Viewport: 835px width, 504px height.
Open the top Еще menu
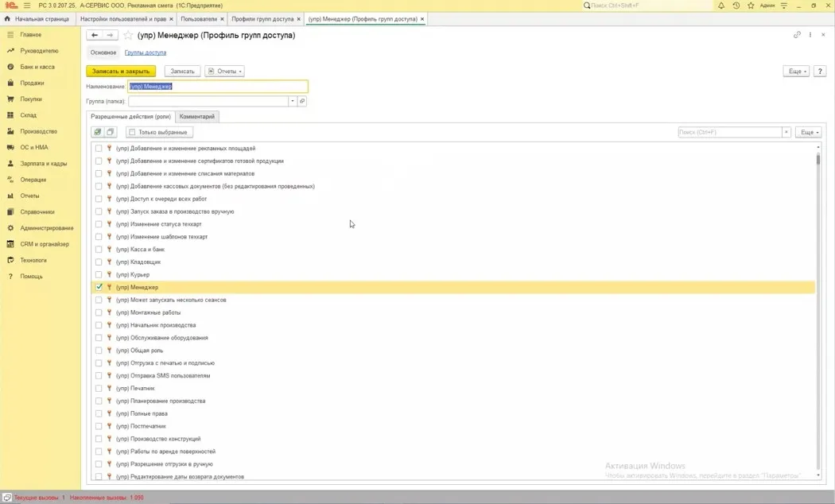tap(796, 72)
